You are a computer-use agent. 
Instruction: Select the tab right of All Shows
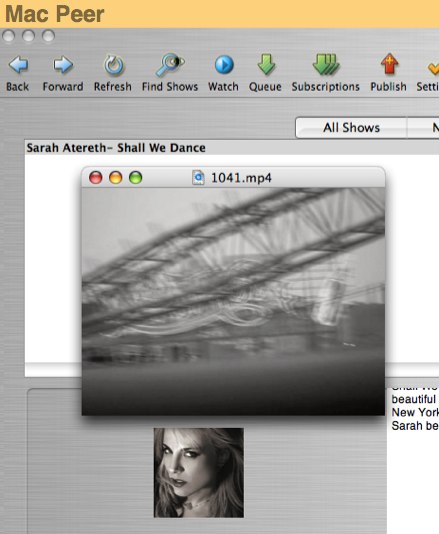pos(423,127)
